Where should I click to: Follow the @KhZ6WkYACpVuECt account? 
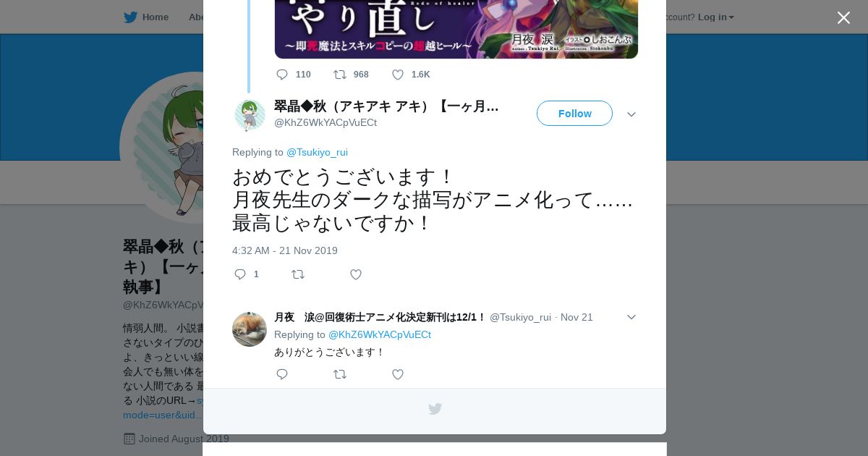point(574,114)
